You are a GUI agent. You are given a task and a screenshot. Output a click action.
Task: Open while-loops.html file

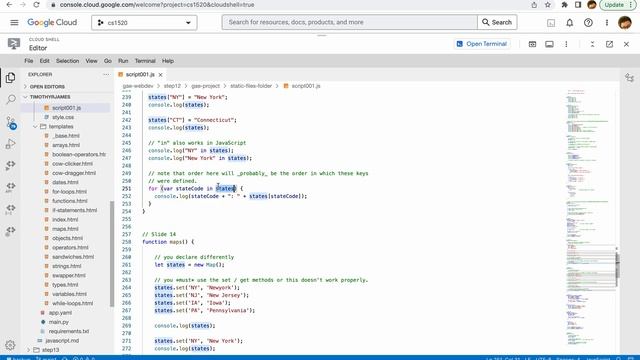pyautogui.click(x=72, y=303)
